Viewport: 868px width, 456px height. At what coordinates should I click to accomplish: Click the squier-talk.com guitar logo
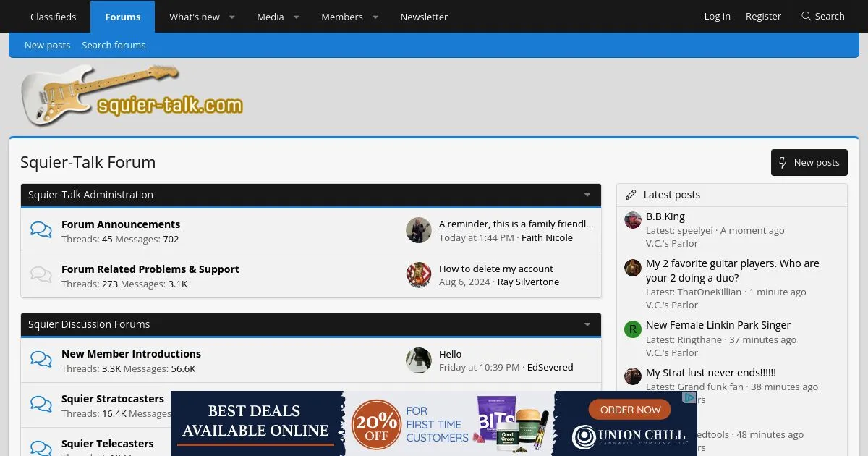132,96
